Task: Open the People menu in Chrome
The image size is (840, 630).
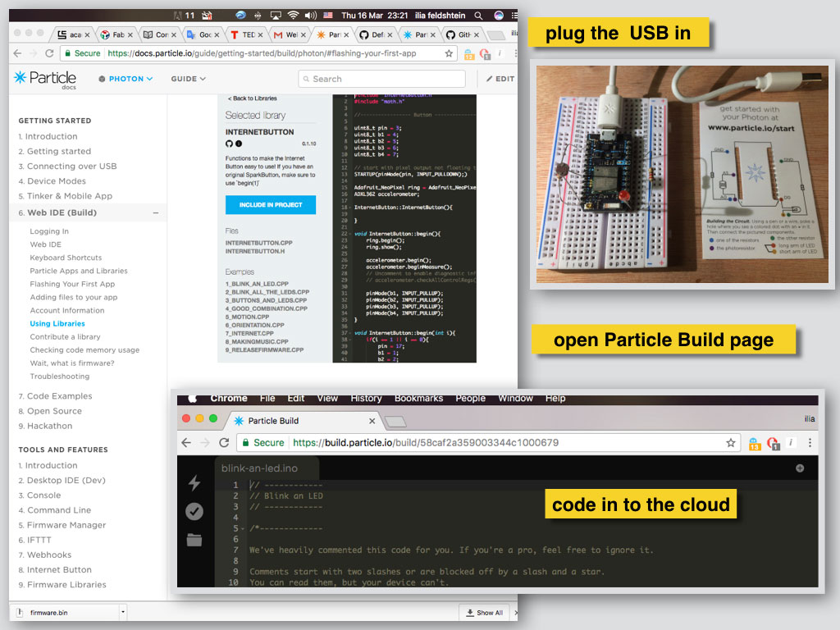Action: [x=470, y=399]
